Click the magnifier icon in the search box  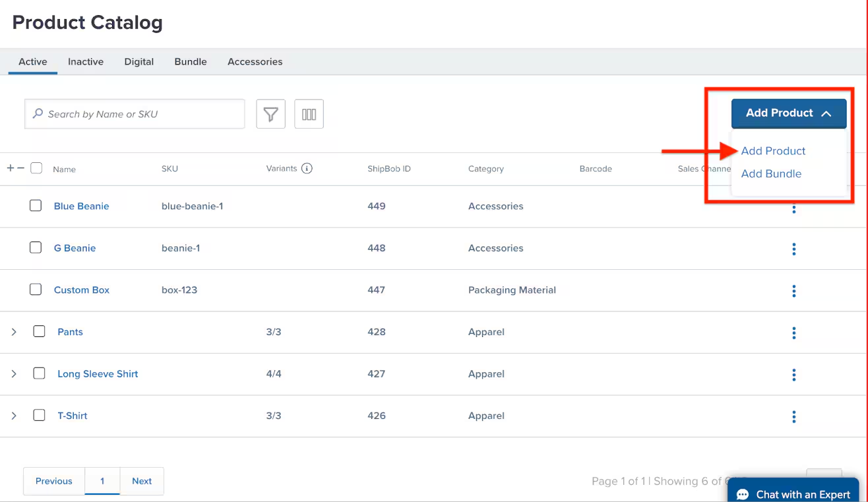pos(40,113)
